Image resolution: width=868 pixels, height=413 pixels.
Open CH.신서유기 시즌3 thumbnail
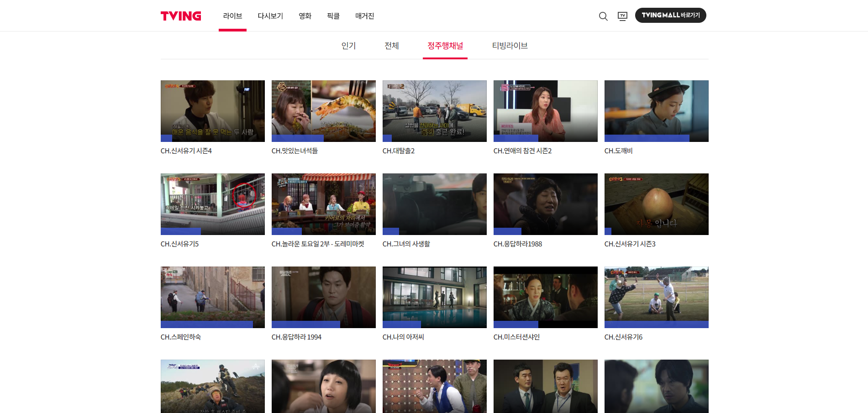pos(657,204)
